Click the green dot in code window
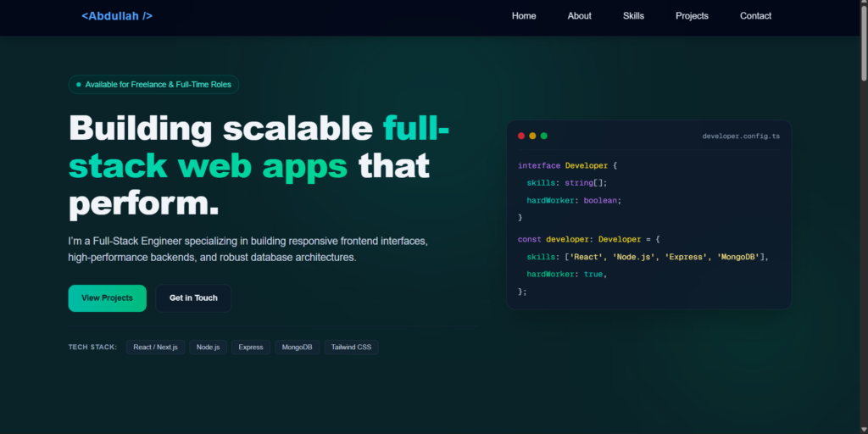Screen dimensions: 868x434 543,136
